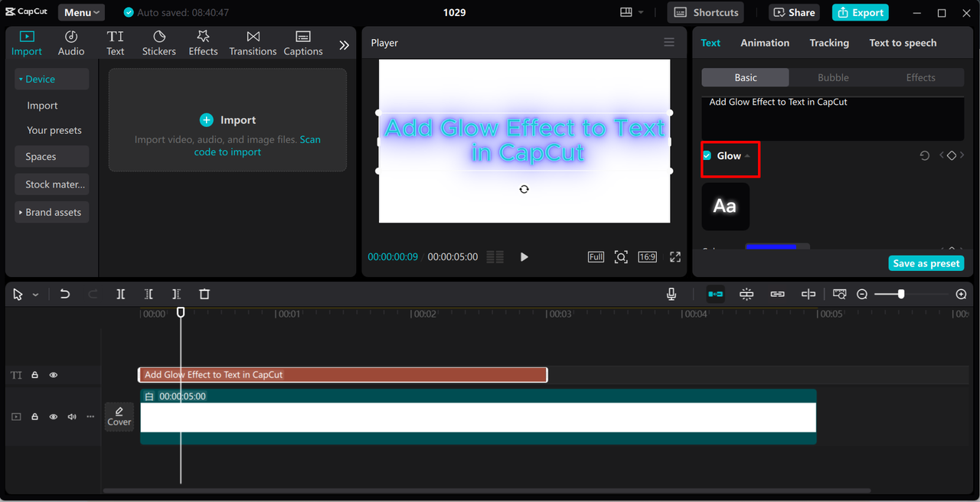This screenshot has width=980, height=502.
Task: Open the Effects media tab
Action: tap(203, 43)
